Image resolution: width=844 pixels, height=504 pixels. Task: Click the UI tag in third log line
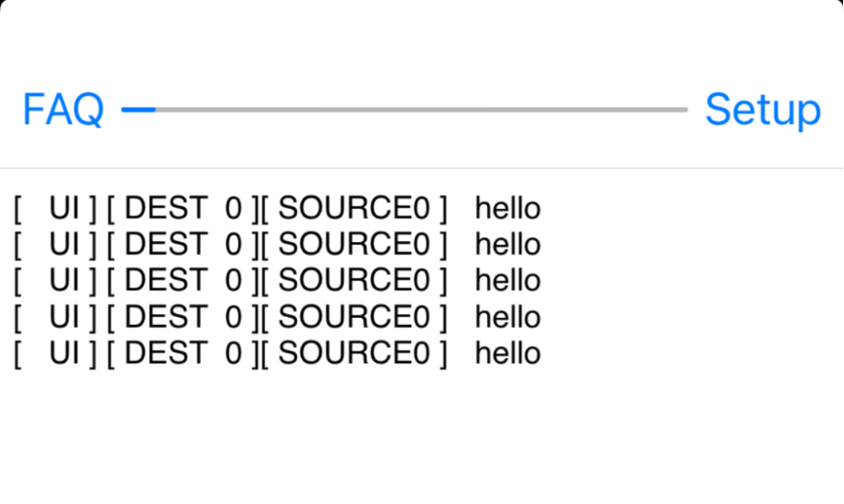click(56, 281)
